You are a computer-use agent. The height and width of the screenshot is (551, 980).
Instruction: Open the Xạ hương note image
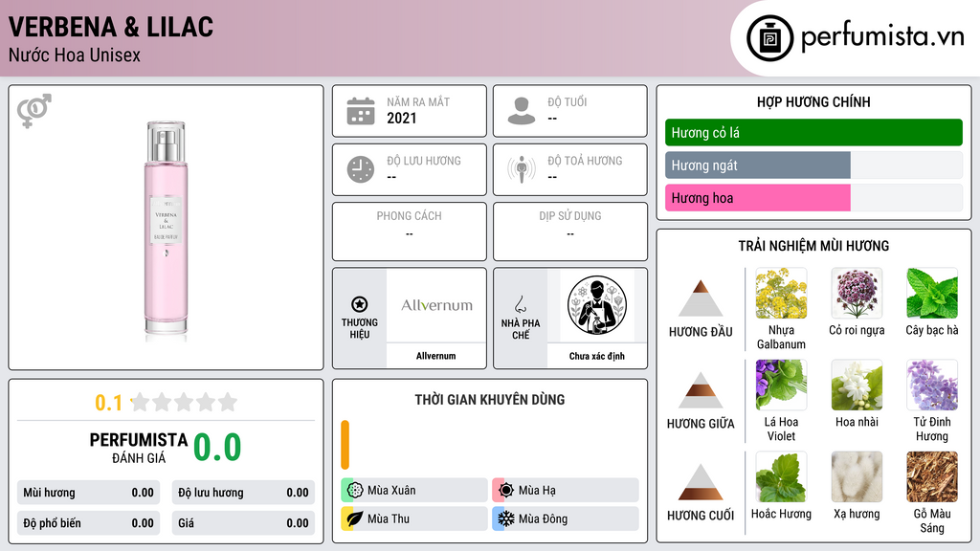(857, 477)
